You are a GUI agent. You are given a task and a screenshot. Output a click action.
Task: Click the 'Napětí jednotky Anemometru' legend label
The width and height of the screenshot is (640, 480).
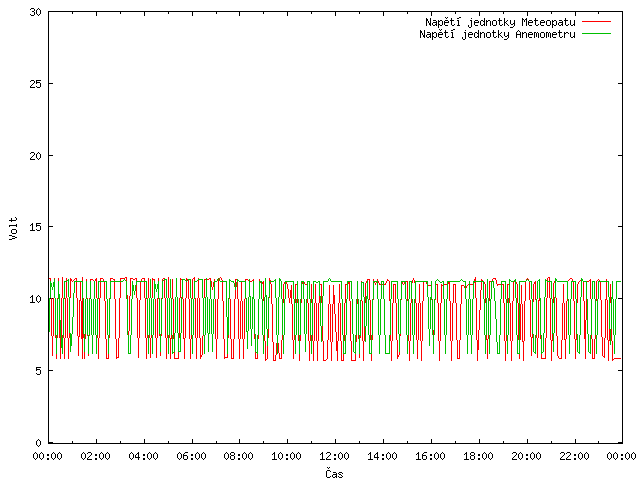(x=497, y=34)
